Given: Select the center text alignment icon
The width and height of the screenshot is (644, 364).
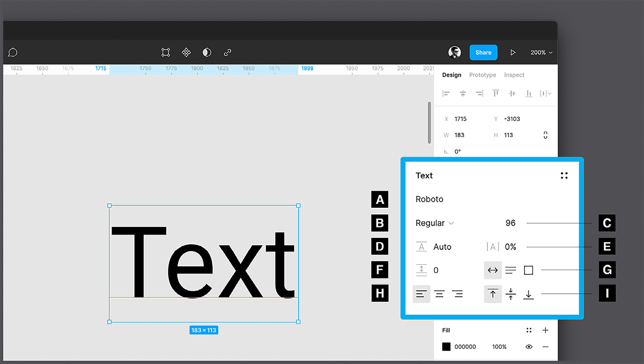Looking at the screenshot, I should click(x=439, y=294).
